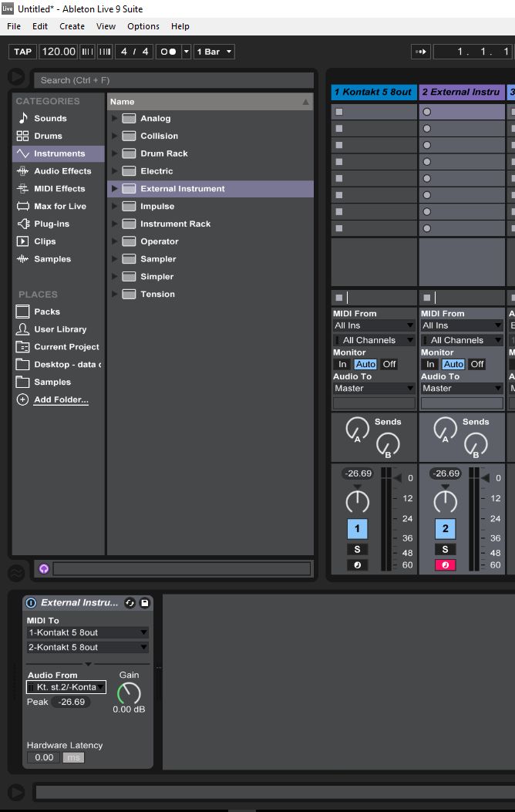Expand the Analog folder

click(114, 118)
